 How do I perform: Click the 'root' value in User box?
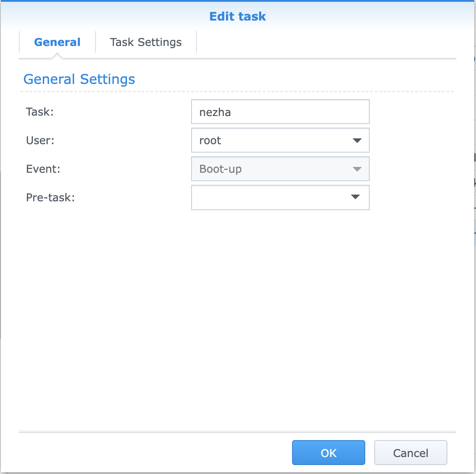[x=210, y=141]
